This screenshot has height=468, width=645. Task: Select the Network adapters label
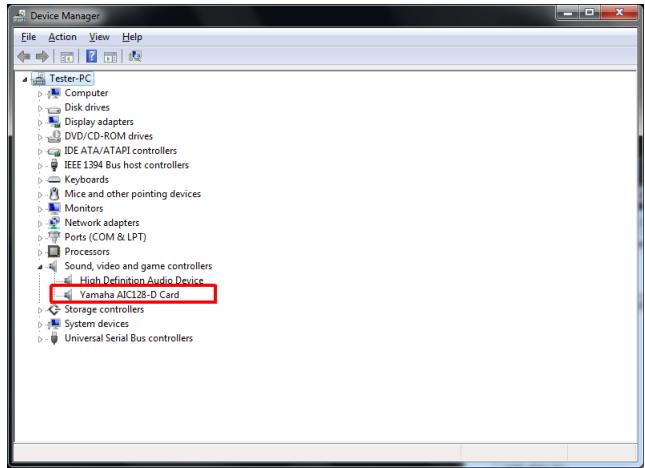coord(102,222)
